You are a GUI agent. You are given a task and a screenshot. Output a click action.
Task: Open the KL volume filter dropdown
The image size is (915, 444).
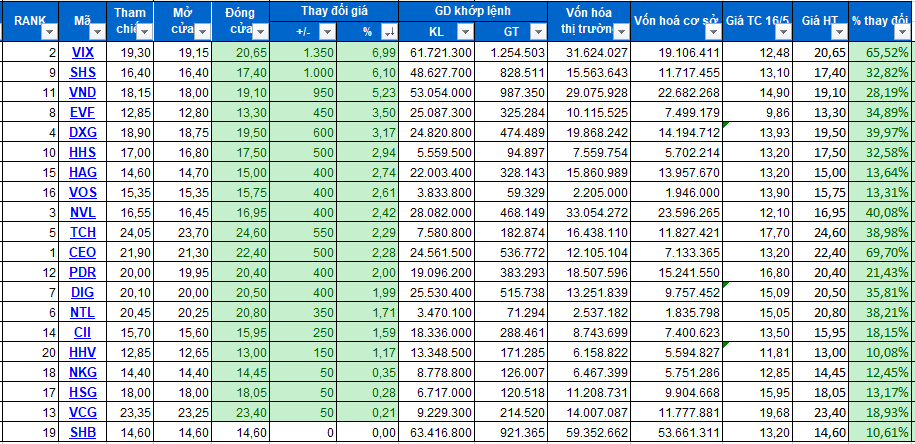[x=465, y=32]
